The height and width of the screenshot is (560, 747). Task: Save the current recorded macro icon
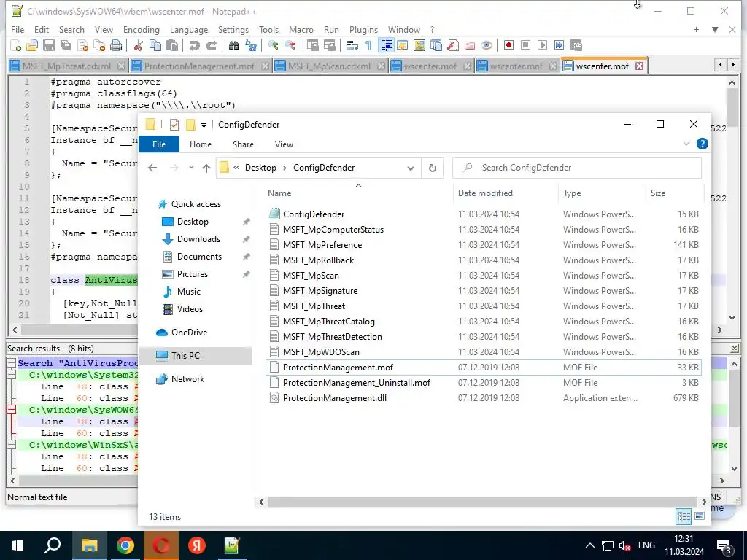coord(576,46)
